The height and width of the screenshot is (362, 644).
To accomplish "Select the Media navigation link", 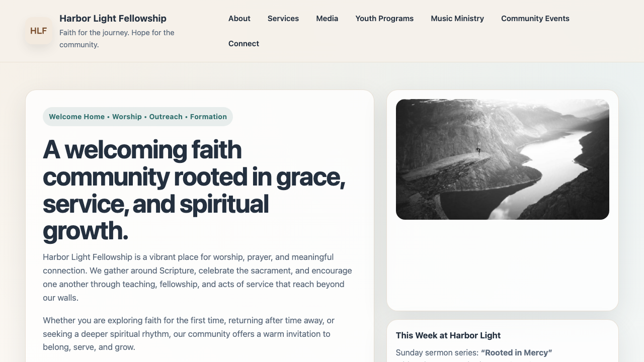I will (327, 19).
